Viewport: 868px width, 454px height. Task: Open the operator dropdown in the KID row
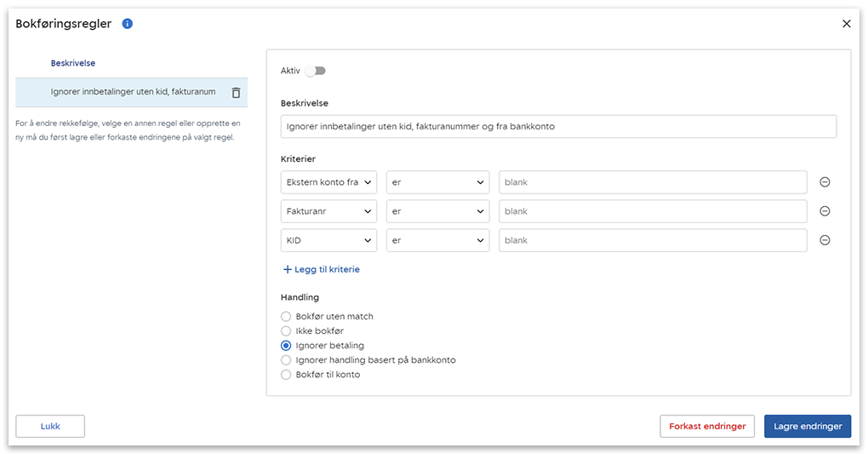437,240
